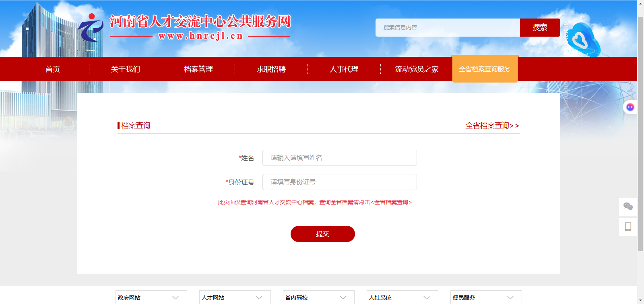Open 关于我们 menu item
644x304 pixels.
click(x=126, y=69)
